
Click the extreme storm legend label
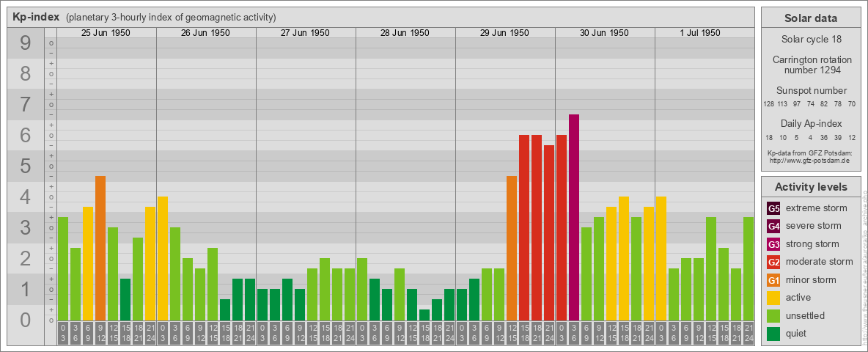(817, 208)
